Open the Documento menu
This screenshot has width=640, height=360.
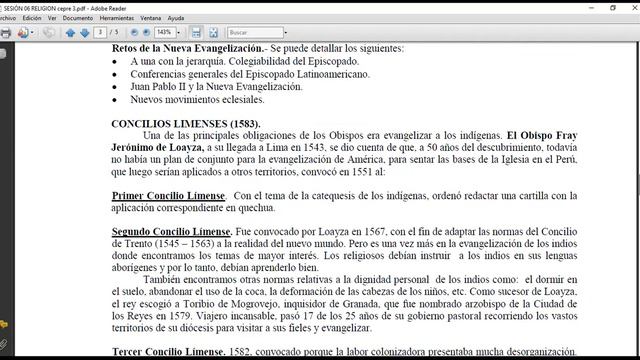click(x=78, y=18)
